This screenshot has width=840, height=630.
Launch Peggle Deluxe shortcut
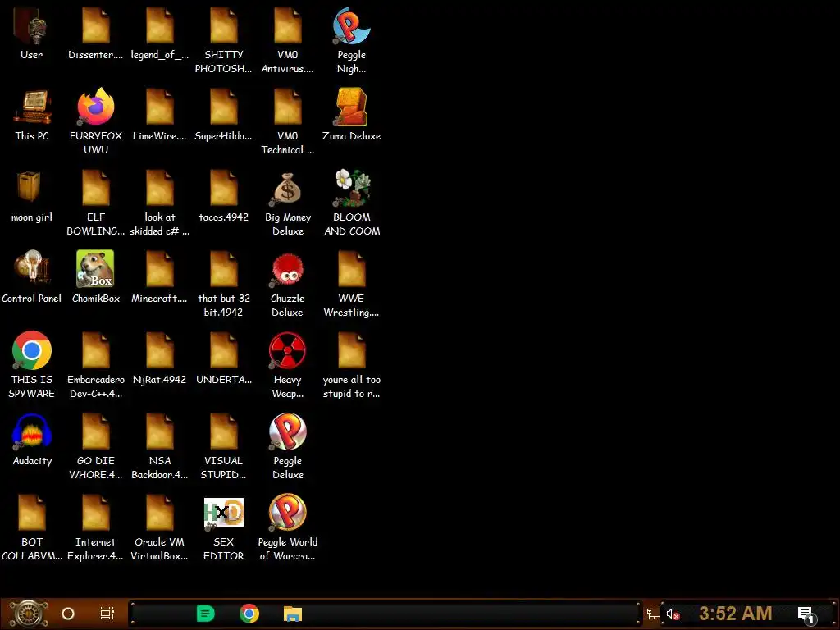pos(288,431)
